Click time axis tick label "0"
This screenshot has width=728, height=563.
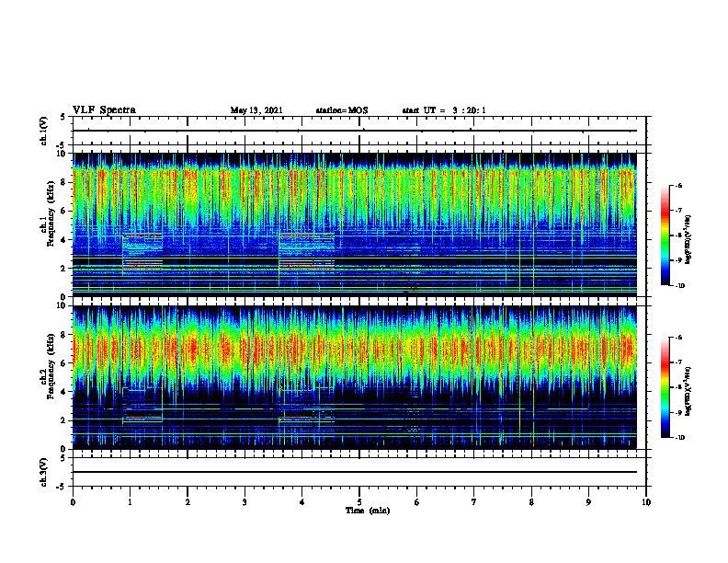tap(73, 502)
